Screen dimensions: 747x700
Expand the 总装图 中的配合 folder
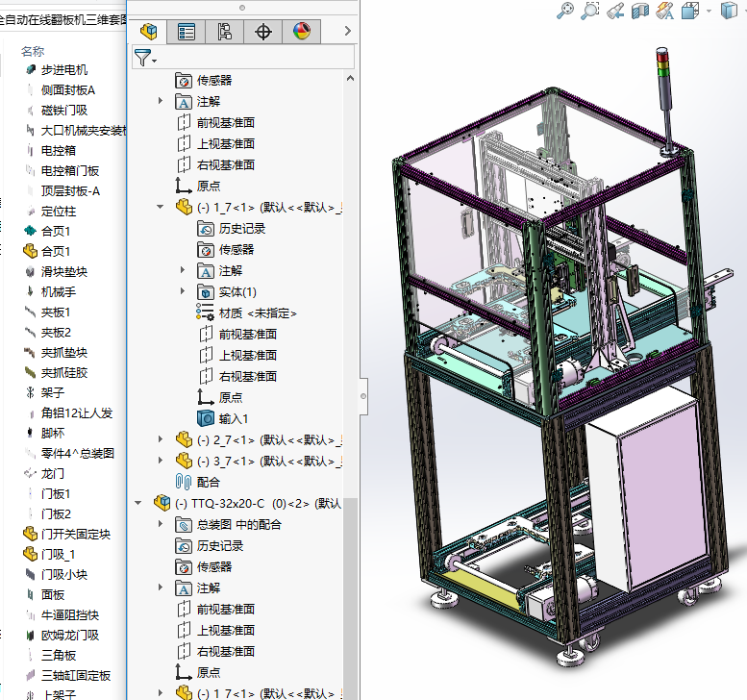pos(161,524)
